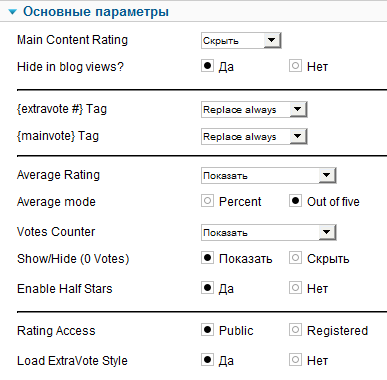
Task: Click the {mainvote} Tag label
Action: pos(58,136)
